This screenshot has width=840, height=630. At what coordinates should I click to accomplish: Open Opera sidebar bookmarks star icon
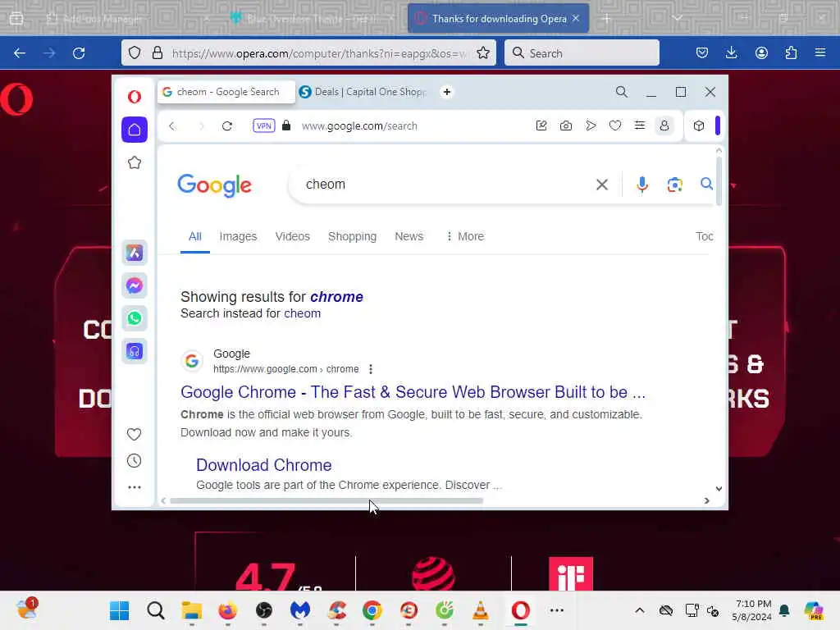135,163
